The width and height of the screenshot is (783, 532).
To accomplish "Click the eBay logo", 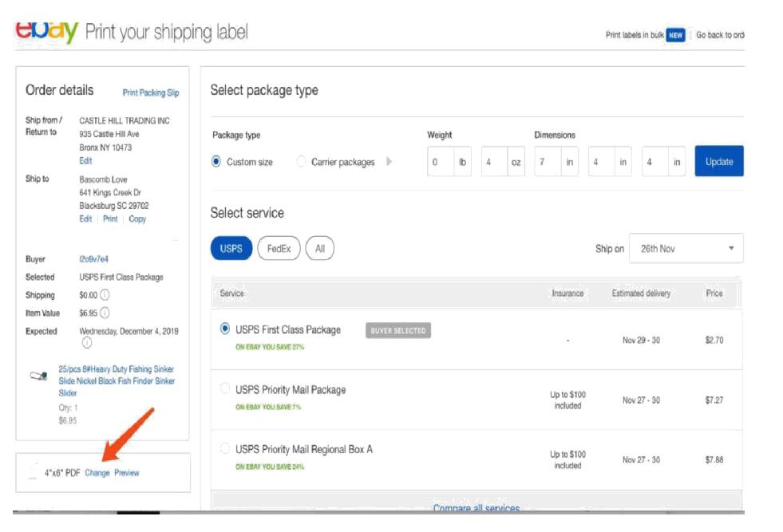I will tap(46, 32).
